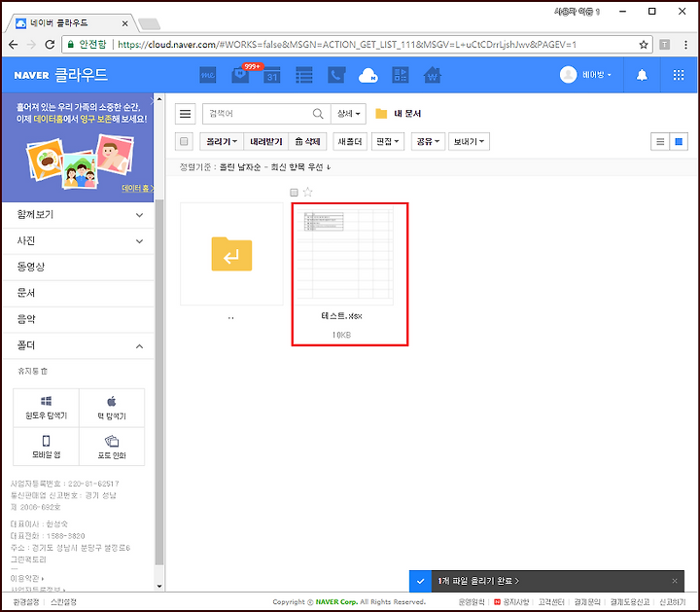Close the Naver Cloud browser tab
This screenshot has width=700, height=612.
click(x=125, y=23)
